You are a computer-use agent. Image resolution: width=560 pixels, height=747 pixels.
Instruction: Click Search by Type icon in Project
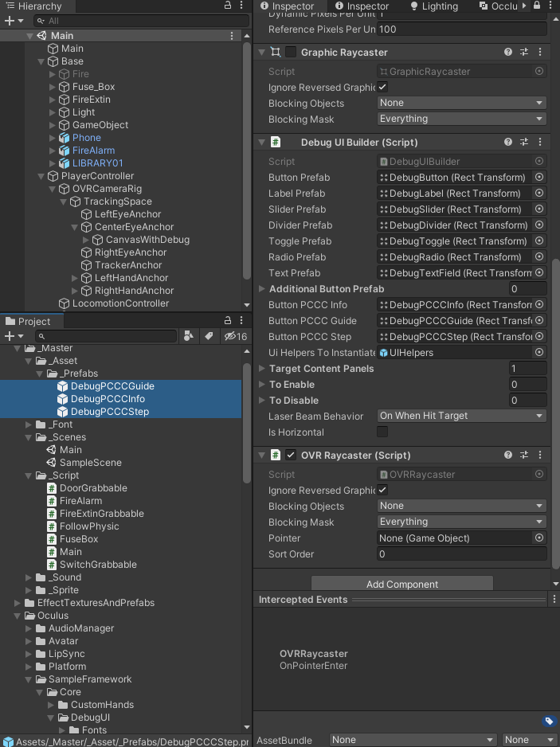pos(189,336)
